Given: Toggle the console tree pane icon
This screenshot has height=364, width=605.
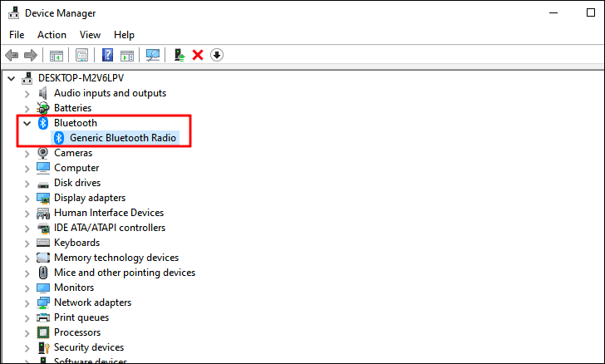Looking at the screenshot, I should point(57,55).
